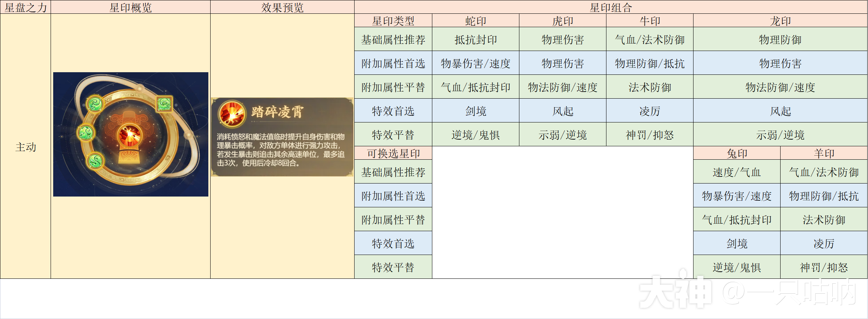Click 附加属性平替 label below 可换选星印
The image size is (868, 319).
393,220
